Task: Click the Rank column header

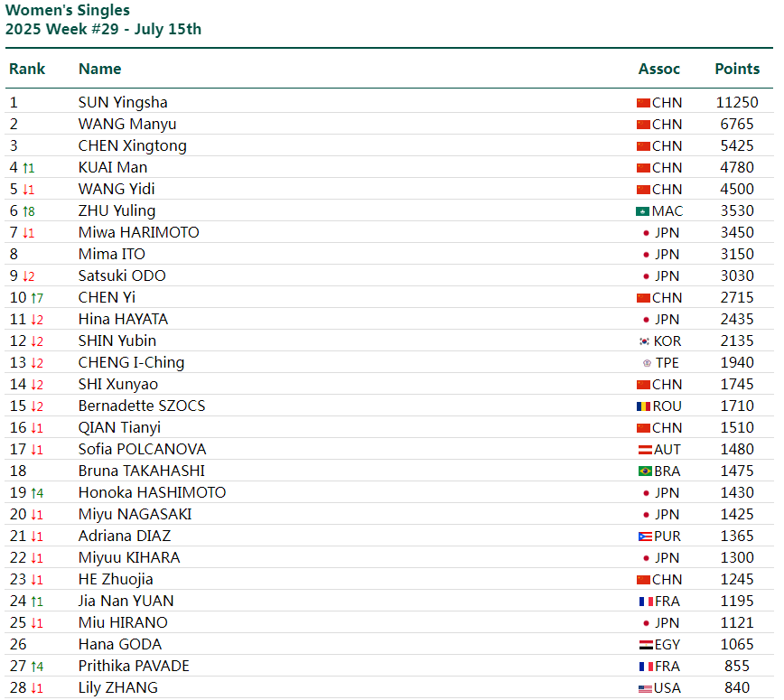Action: [x=27, y=69]
